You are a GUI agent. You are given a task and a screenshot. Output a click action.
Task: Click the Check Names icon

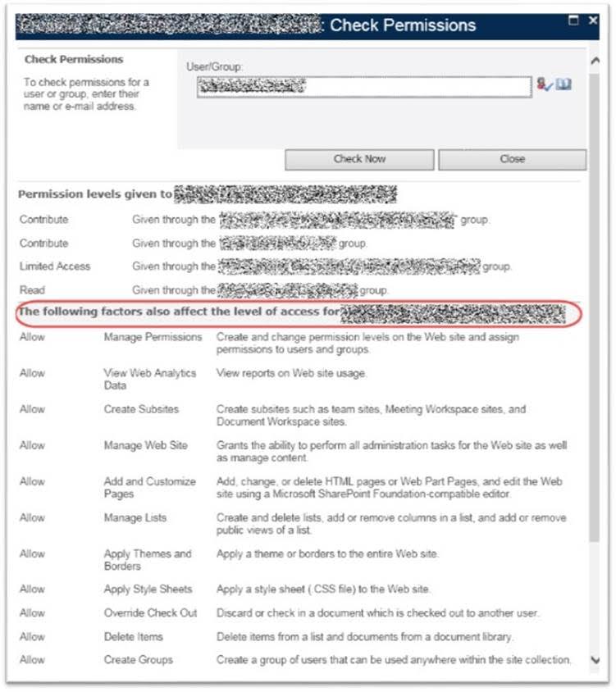(545, 85)
